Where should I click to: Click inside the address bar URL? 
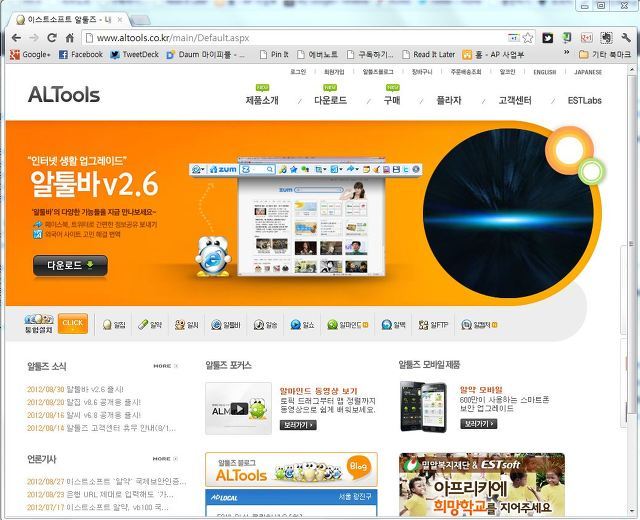[173, 38]
